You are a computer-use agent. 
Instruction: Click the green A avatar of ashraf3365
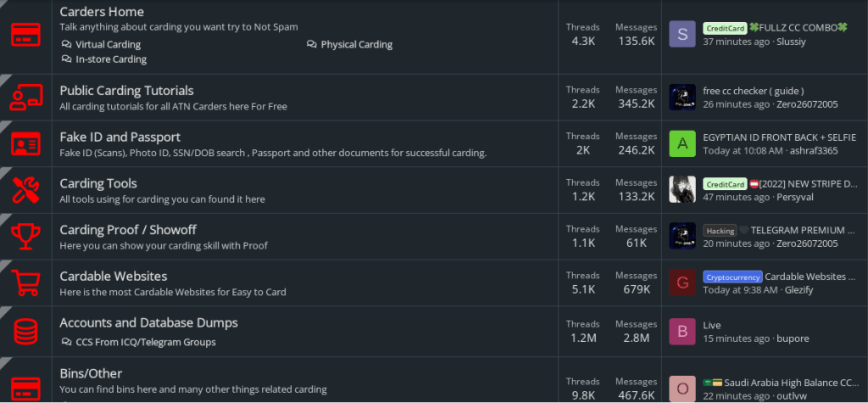682,143
